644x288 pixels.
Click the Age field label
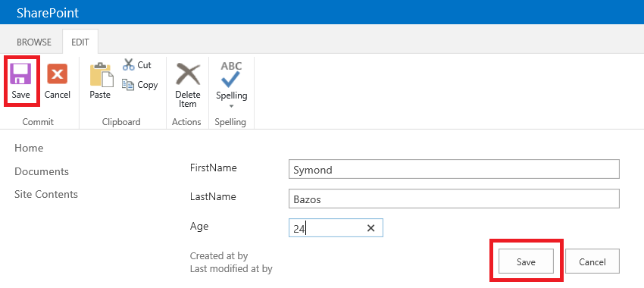(199, 227)
